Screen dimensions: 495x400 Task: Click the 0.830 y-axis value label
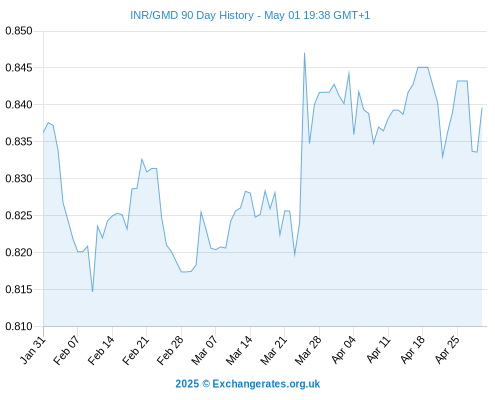(19, 178)
